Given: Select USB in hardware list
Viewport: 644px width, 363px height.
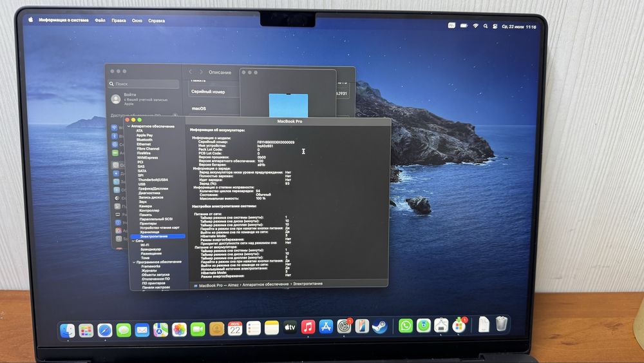Looking at the screenshot, I should tap(142, 184).
